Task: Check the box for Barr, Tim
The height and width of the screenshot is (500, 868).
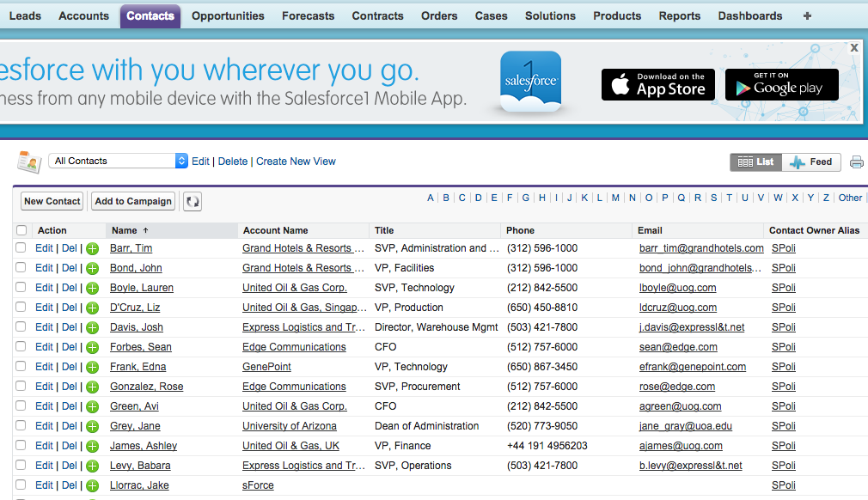Action: 21,247
